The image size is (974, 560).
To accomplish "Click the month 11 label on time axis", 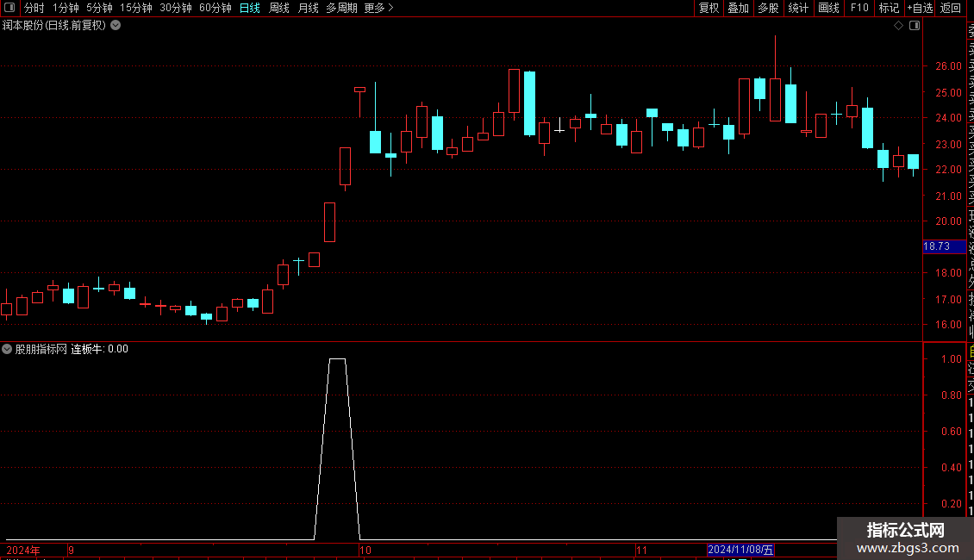I will pos(641,550).
